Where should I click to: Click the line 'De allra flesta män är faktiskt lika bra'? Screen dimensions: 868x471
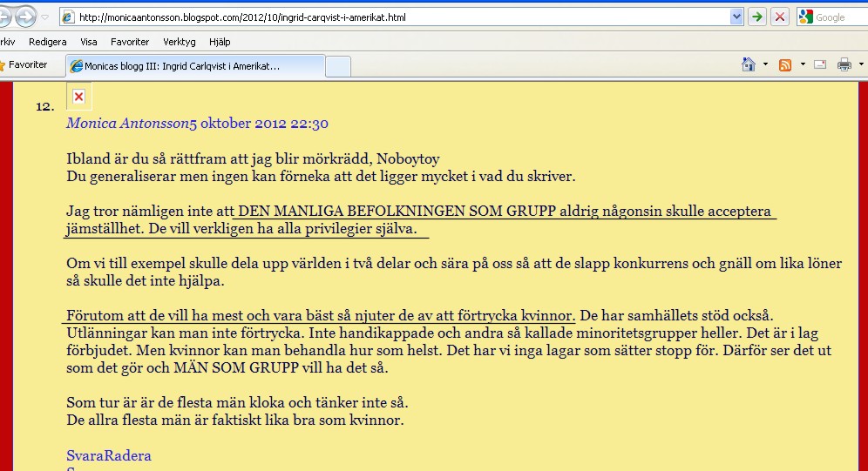coord(235,421)
